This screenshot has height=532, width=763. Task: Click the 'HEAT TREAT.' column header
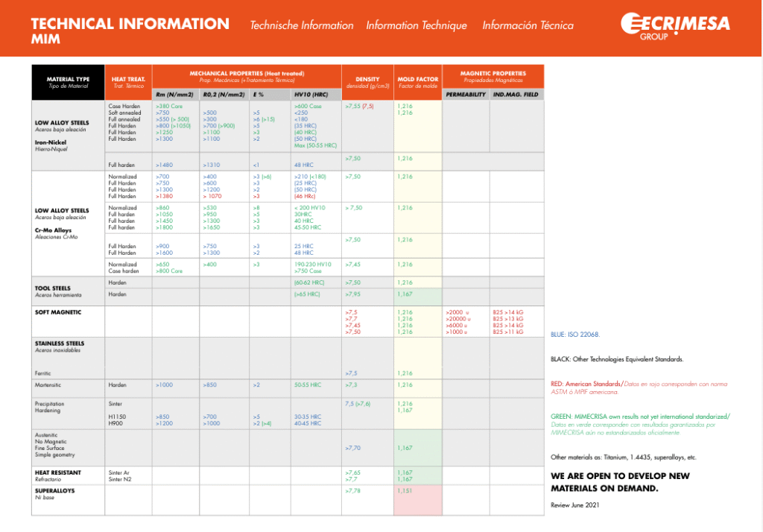tap(128, 82)
